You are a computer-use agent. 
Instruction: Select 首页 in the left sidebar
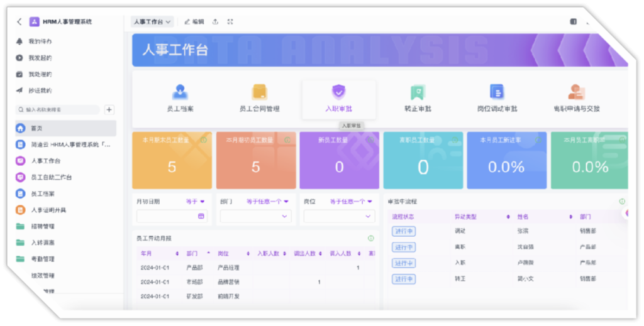click(37, 128)
